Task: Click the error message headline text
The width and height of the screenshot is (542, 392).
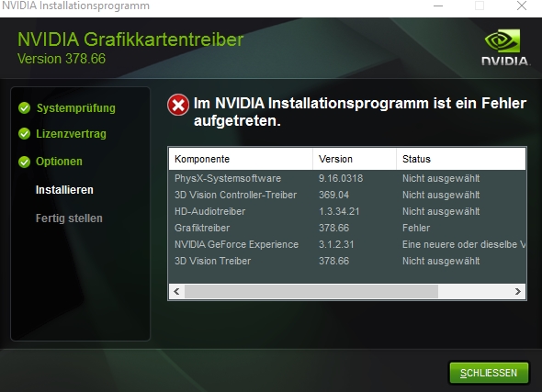Action: pos(359,112)
